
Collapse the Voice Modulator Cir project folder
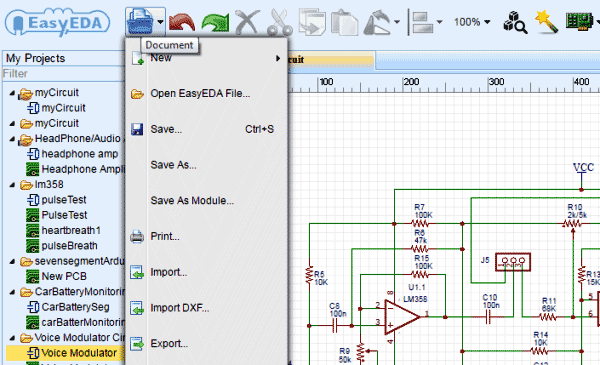[12, 338]
